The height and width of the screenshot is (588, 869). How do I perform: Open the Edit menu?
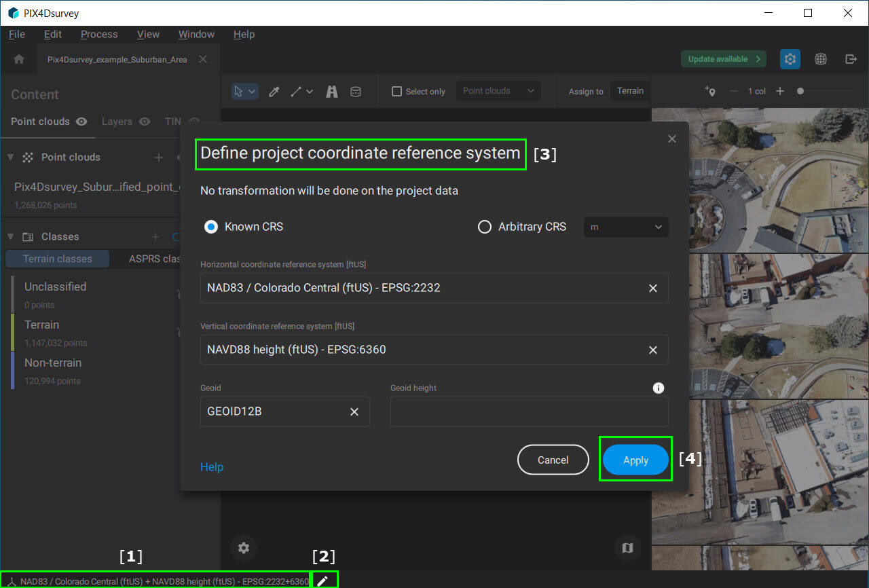[x=52, y=34]
